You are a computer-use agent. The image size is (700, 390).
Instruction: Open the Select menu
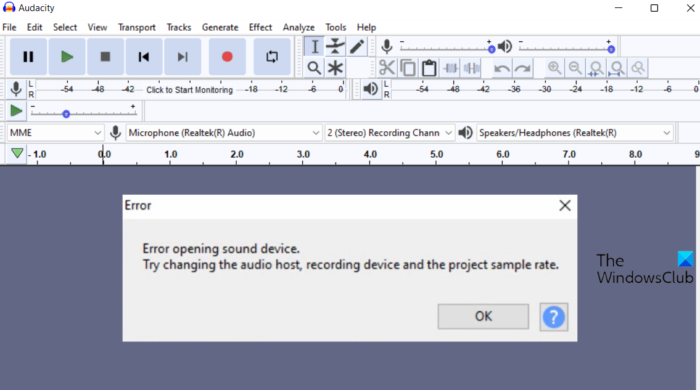[65, 27]
